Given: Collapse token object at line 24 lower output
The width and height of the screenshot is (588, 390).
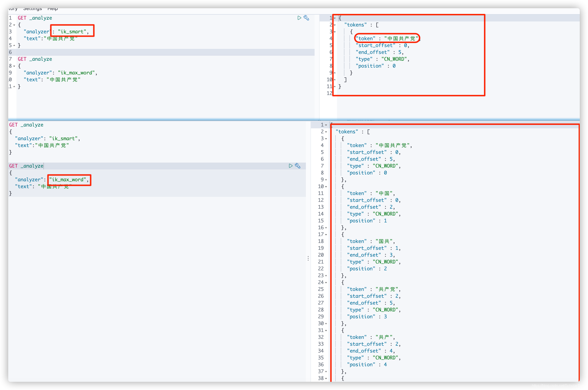Looking at the screenshot, I should [x=326, y=282].
